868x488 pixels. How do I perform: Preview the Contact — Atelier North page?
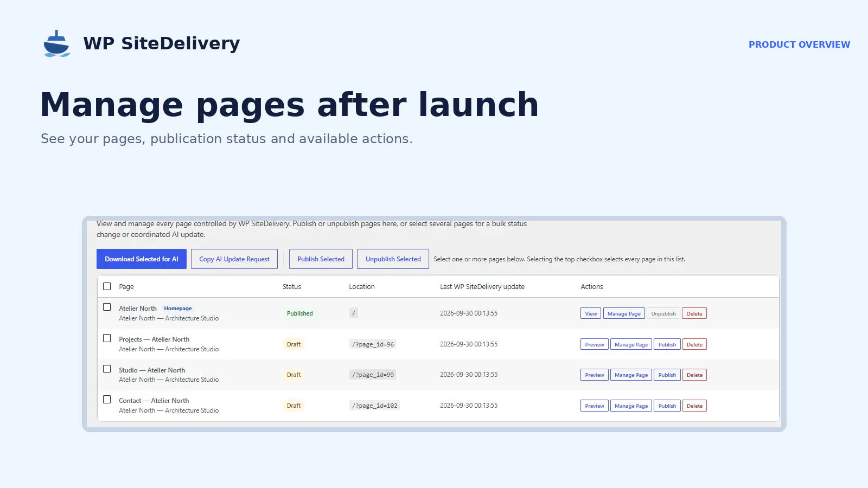click(595, 406)
